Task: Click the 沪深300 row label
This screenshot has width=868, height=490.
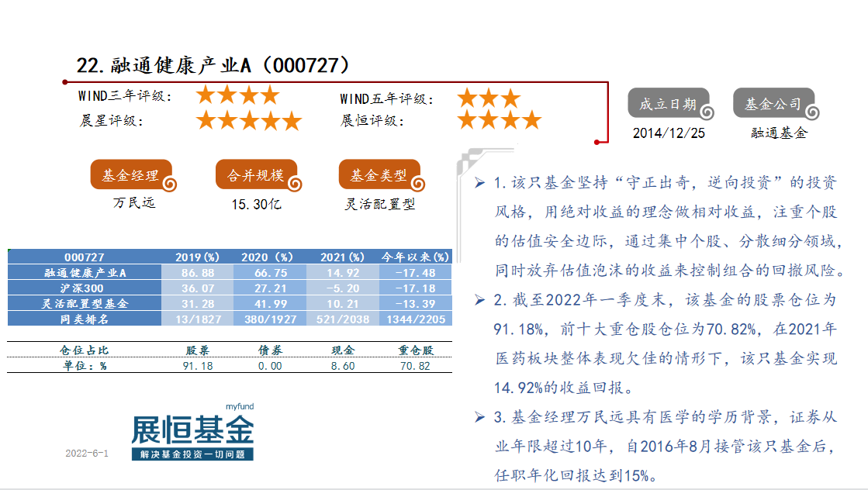Action: pos(84,288)
